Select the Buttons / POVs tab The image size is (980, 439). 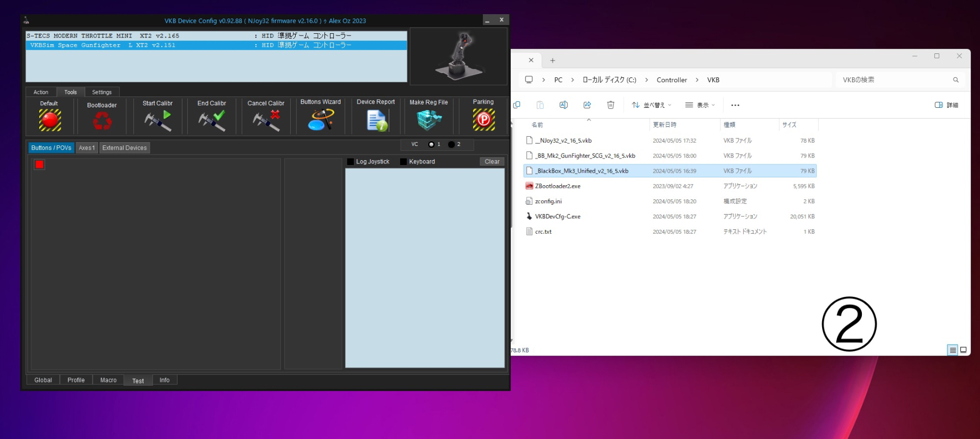point(51,148)
